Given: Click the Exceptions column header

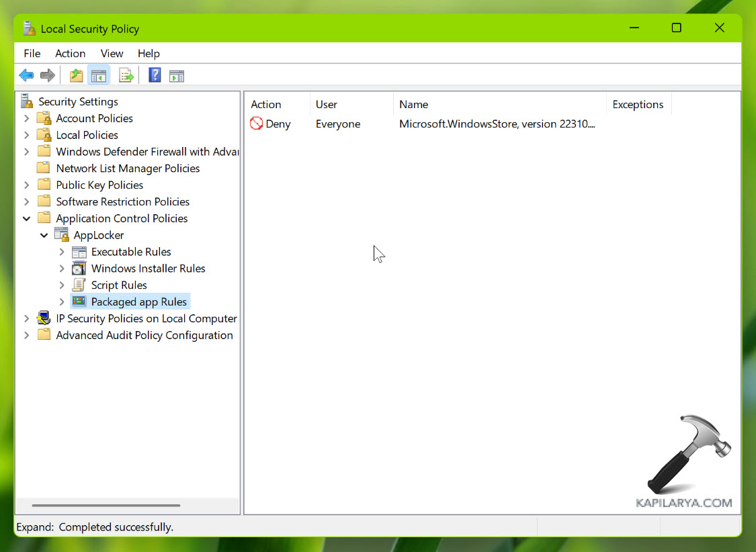Looking at the screenshot, I should coord(638,104).
